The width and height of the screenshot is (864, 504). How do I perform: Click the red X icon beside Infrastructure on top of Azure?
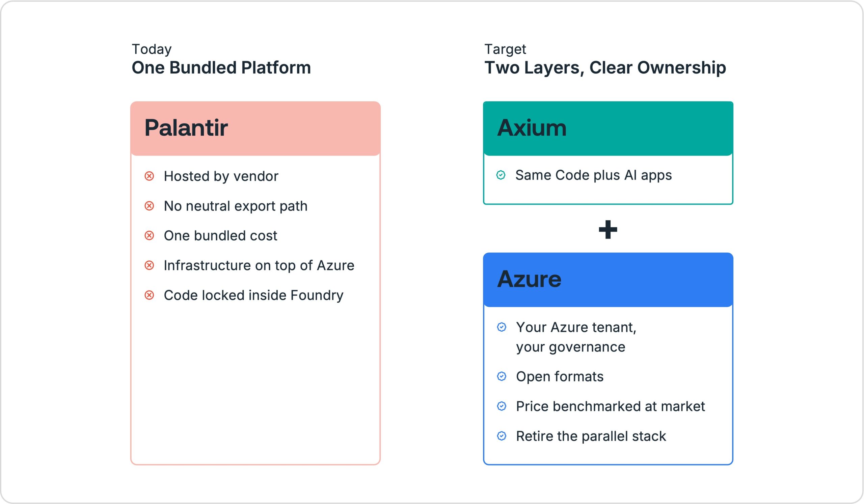149,265
